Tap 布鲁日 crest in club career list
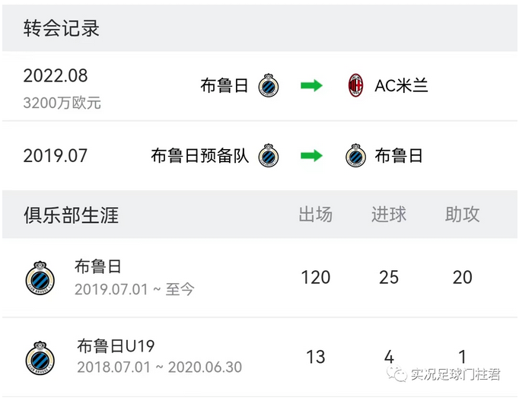Screen dimensions: 519x420 pos(40,278)
